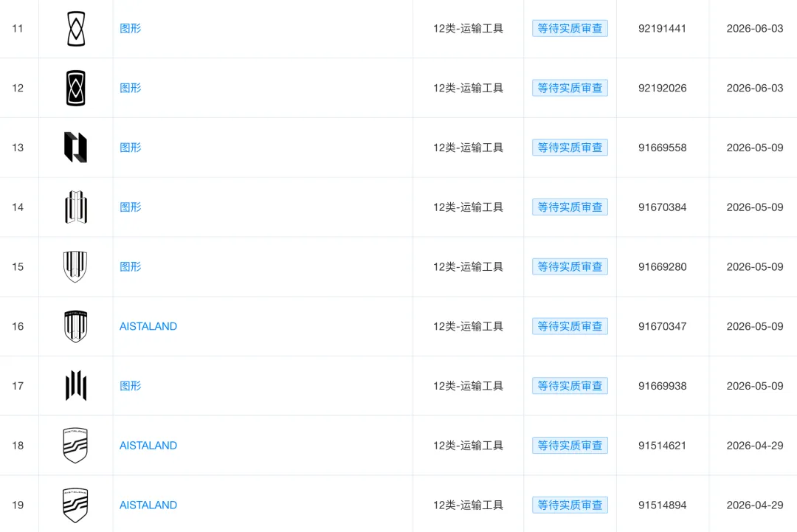
Task: Click the 12类-运输工具 cell in row 13
Action: 468,148
